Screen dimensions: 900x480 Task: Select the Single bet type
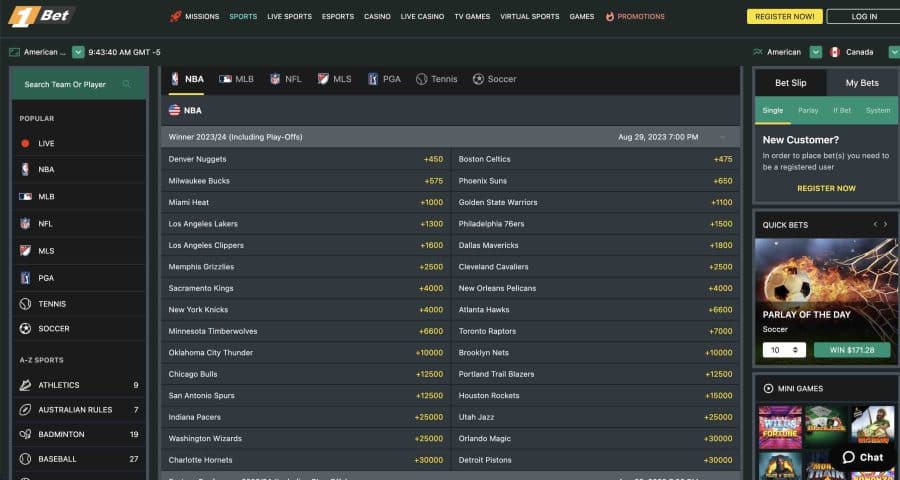click(773, 110)
